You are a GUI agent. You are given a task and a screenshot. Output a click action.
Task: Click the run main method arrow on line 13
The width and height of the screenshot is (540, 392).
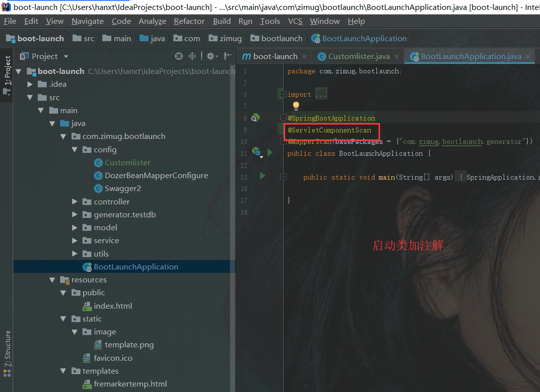pos(262,176)
